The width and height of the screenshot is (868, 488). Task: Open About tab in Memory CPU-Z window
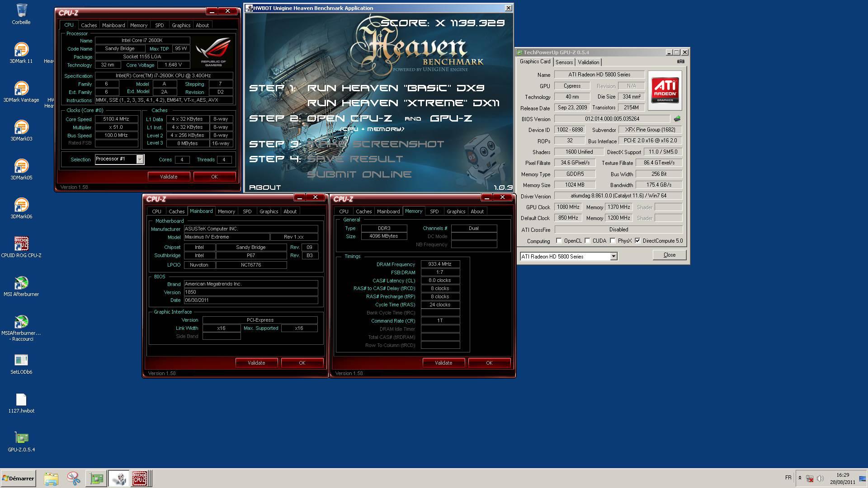(x=477, y=211)
